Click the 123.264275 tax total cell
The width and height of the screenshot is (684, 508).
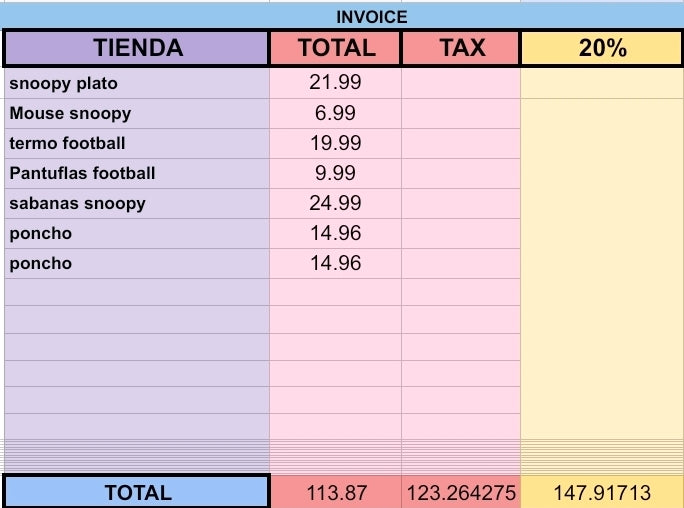461,492
